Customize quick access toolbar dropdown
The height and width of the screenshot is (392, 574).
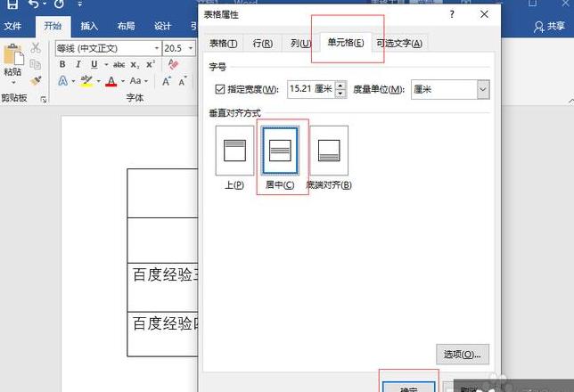pos(80,4)
